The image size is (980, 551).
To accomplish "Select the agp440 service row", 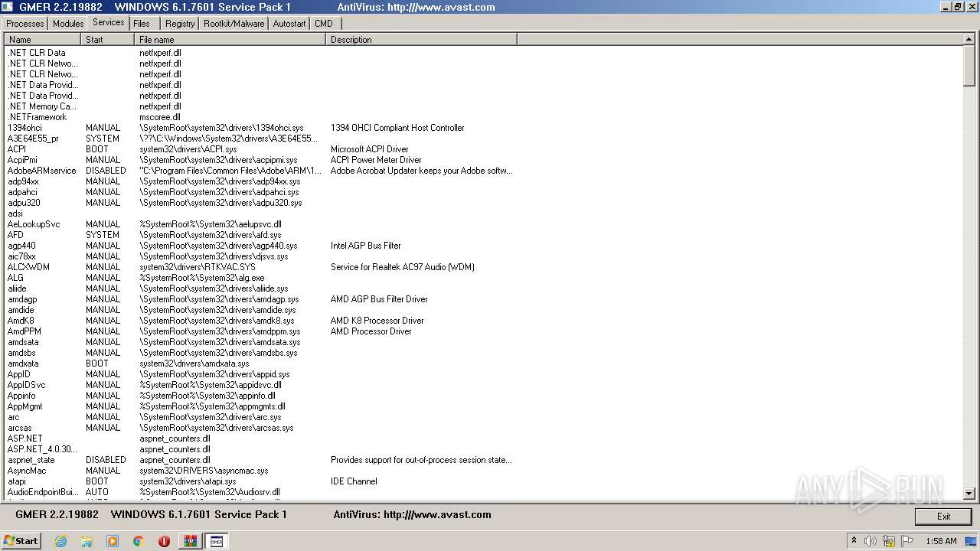I will (260, 246).
